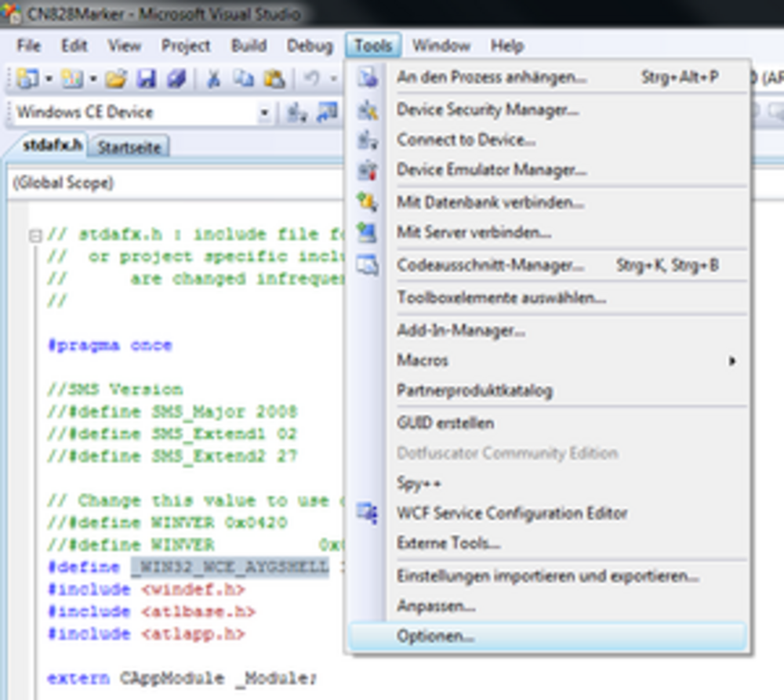The height and width of the screenshot is (700, 784).
Task: Click the server connect icon
Action: 368,233
